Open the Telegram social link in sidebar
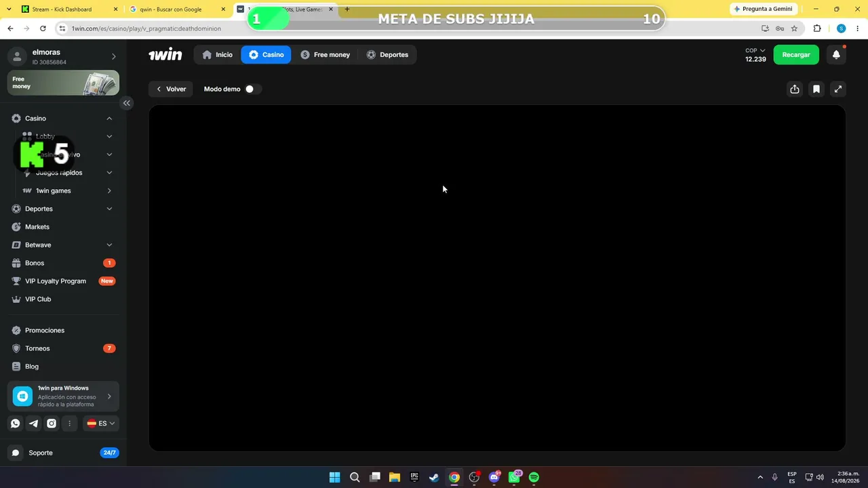Image resolution: width=868 pixels, height=488 pixels. (33, 424)
